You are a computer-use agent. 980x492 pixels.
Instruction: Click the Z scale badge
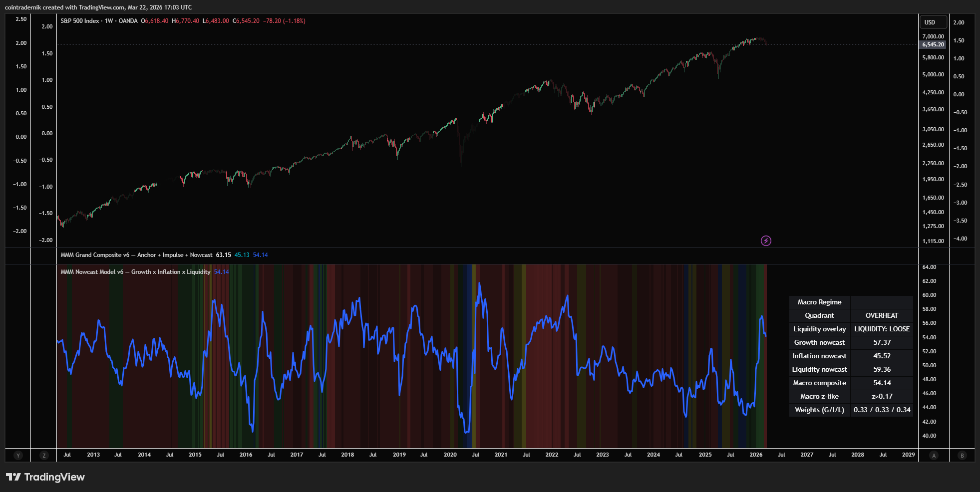click(44, 455)
